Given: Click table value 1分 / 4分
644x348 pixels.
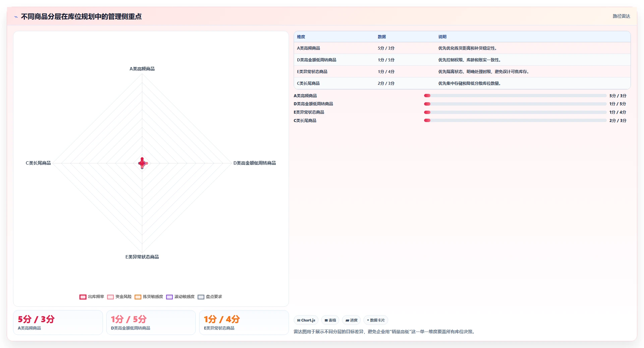Looking at the screenshot, I should pyautogui.click(x=386, y=72).
